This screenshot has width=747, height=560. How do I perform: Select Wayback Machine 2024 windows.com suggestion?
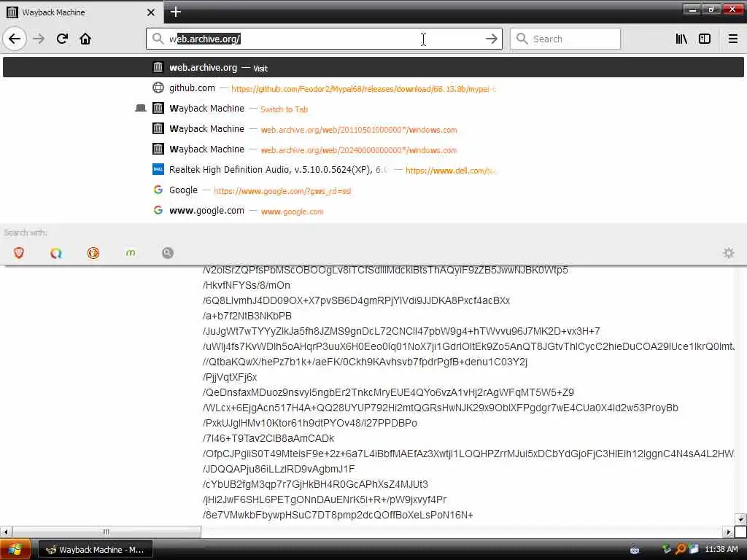point(373,149)
